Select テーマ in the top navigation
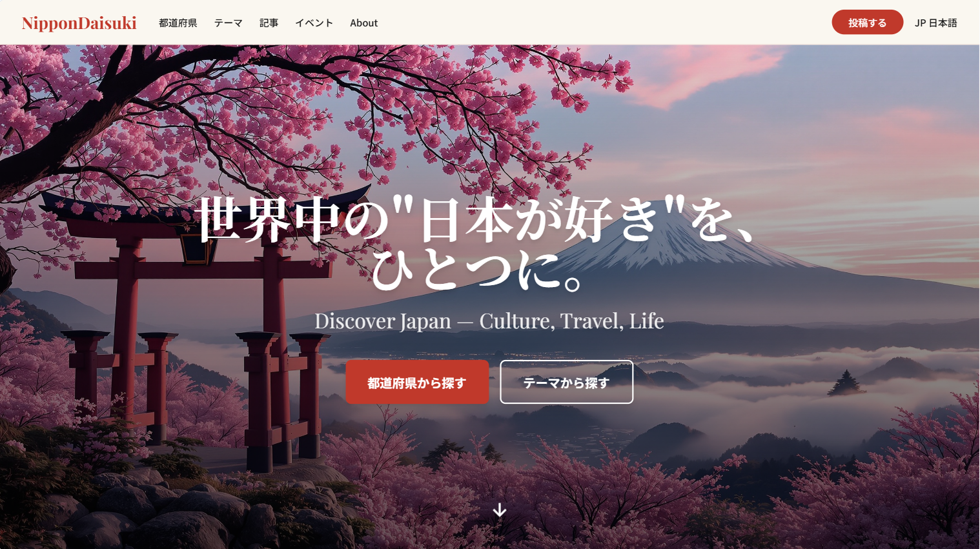980x549 pixels. 228,23
